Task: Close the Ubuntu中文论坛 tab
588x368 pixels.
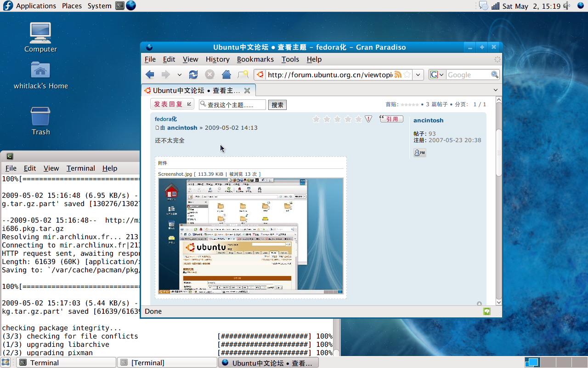Action: pyautogui.click(x=247, y=91)
